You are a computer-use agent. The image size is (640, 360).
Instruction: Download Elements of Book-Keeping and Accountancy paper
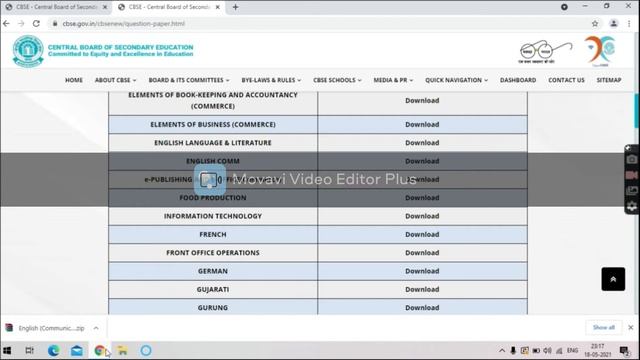422,100
